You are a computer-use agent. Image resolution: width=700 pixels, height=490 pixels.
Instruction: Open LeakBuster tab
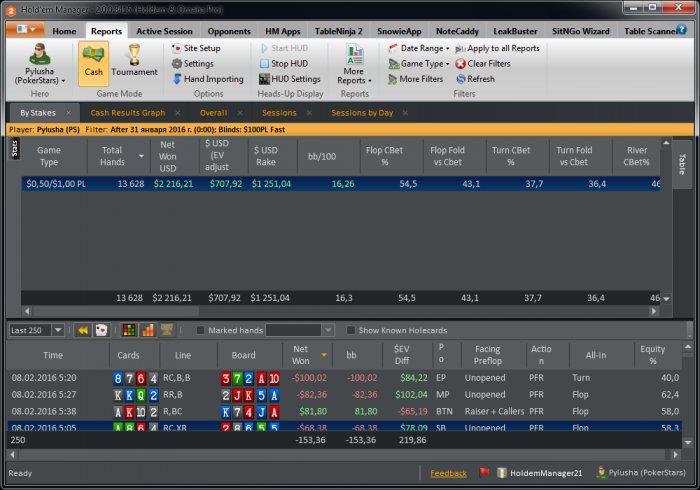515,31
